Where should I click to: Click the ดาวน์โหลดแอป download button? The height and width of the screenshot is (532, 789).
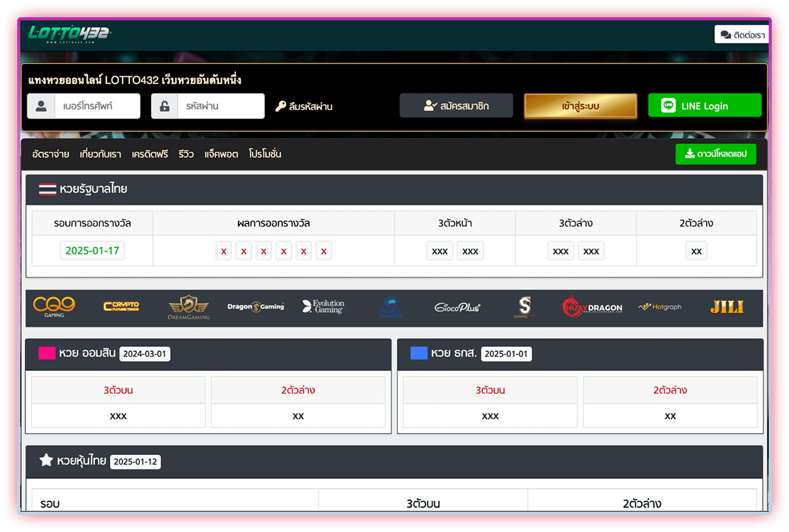coord(715,154)
